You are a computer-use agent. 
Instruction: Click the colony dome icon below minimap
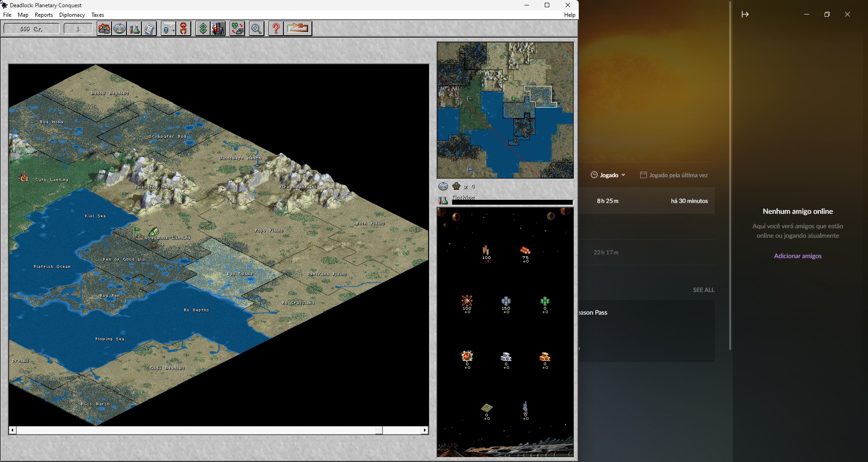pos(443,186)
